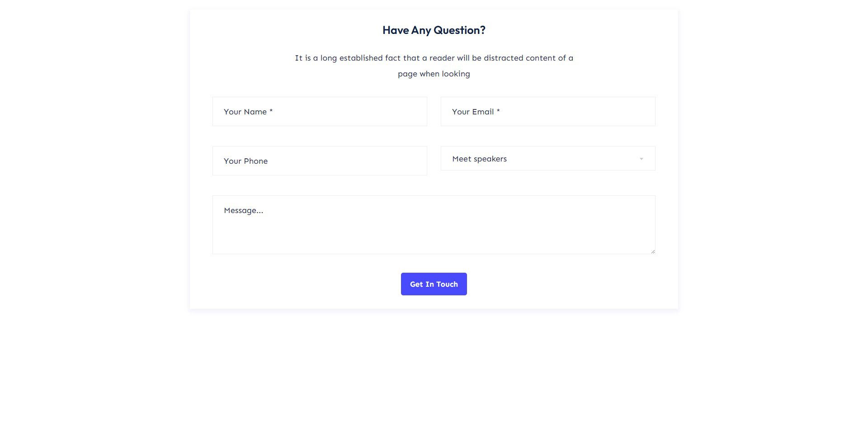Click the 'Message...' placeholder text
This screenshot has width=868, height=431.
click(x=243, y=210)
